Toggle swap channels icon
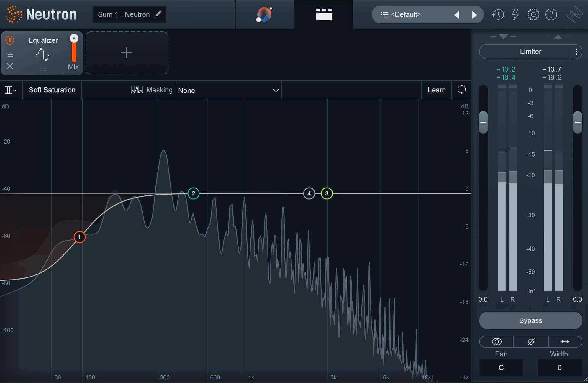 [x=565, y=342]
